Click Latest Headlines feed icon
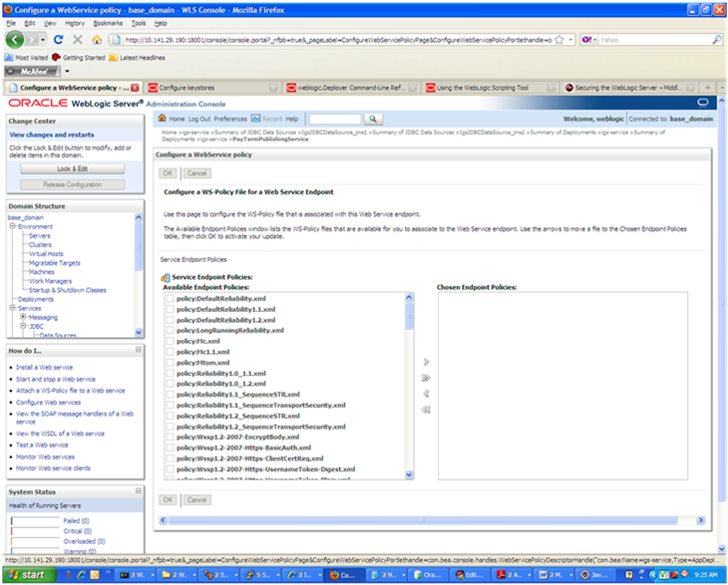This screenshot has height=585, width=728. (x=114, y=58)
